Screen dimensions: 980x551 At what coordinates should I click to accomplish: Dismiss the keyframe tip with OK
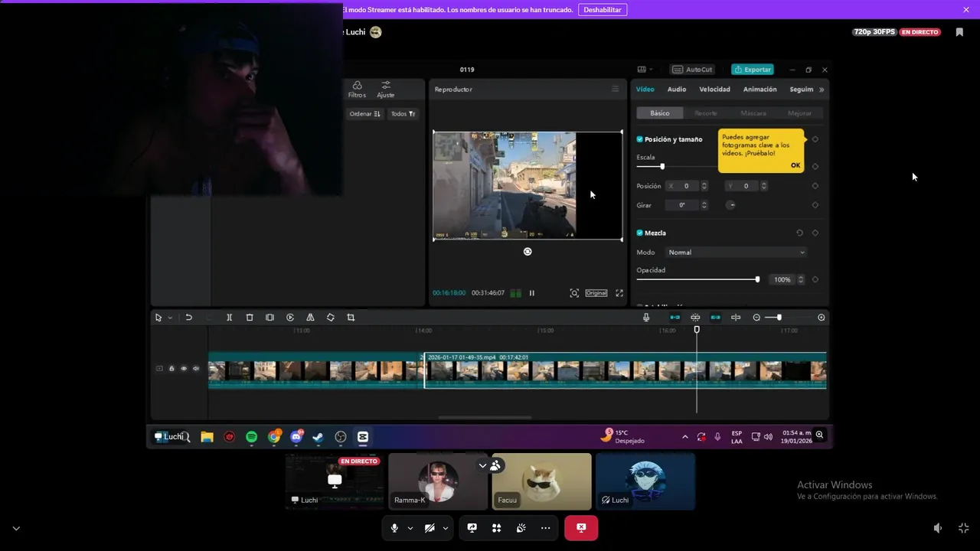(x=795, y=165)
